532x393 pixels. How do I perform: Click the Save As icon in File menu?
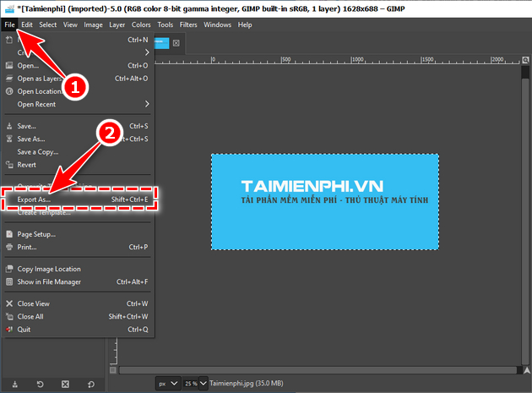(9, 139)
